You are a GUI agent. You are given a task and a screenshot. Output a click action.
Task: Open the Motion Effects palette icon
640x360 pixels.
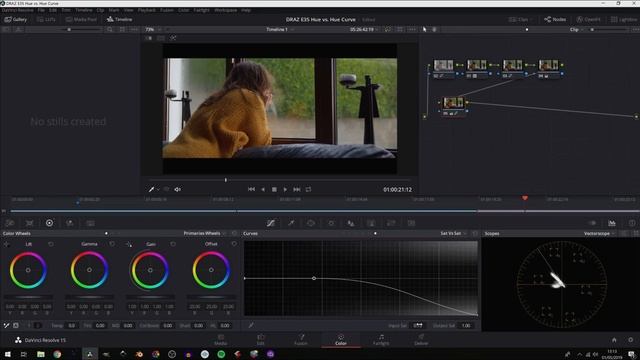point(90,223)
